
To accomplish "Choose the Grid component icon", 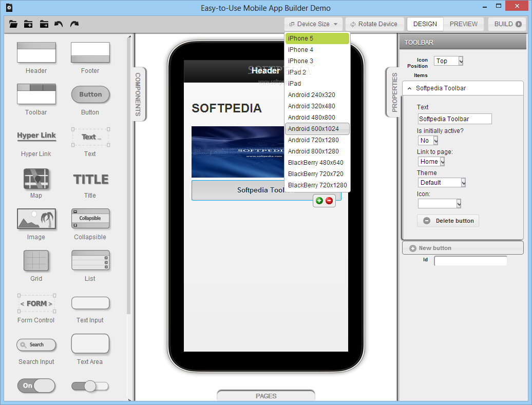I will pyautogui.click(x=36, y=261).
